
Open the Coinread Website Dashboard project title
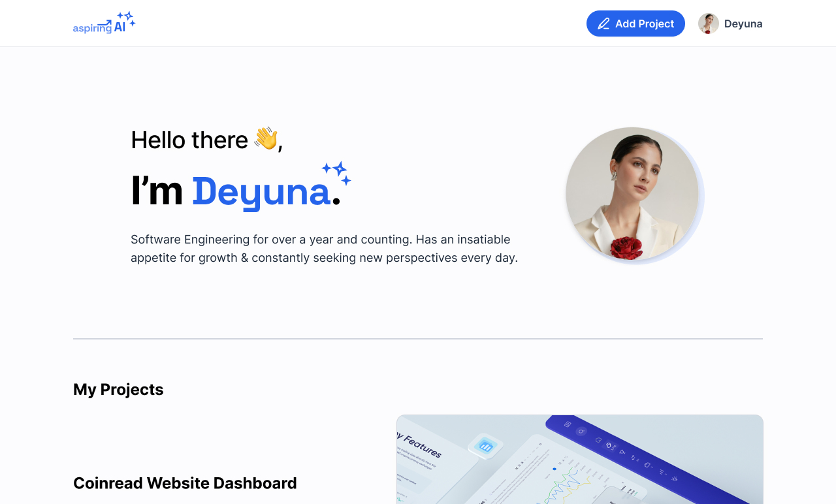185,483
